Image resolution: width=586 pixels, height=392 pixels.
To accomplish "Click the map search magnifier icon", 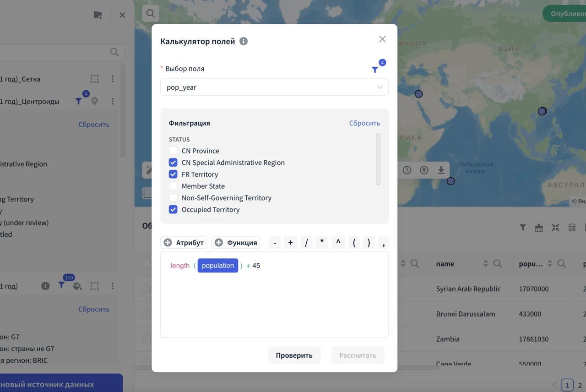I will pos(151,14).
